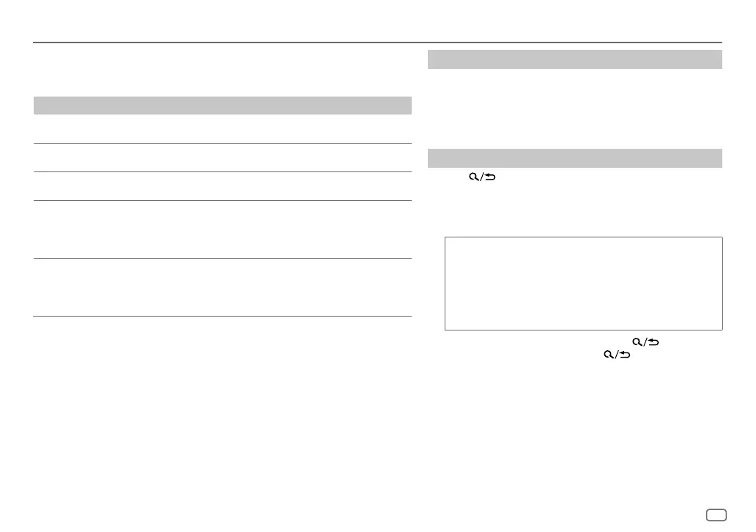
Task: Click the small rounded page badge in the corner
Action: (716, 515)
